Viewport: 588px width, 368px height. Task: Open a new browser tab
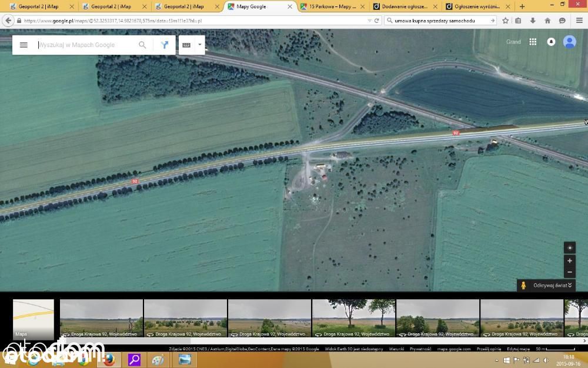pos(522,6)
